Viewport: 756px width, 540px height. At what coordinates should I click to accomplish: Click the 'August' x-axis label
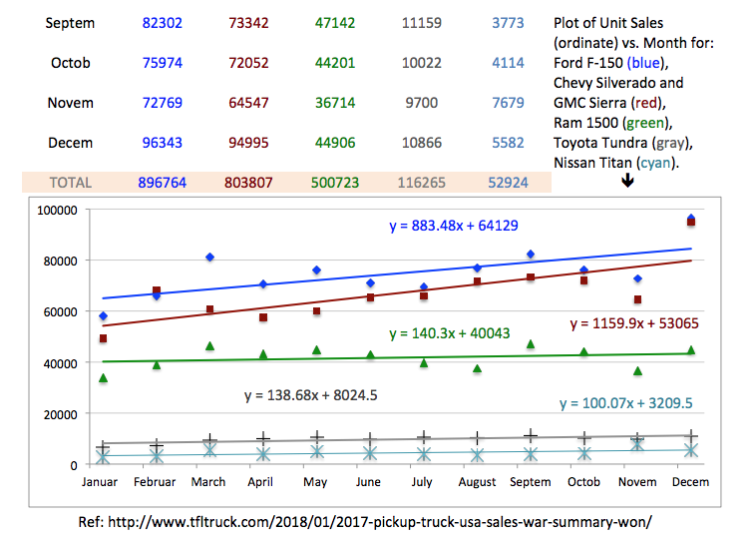(x=477, y=482)
